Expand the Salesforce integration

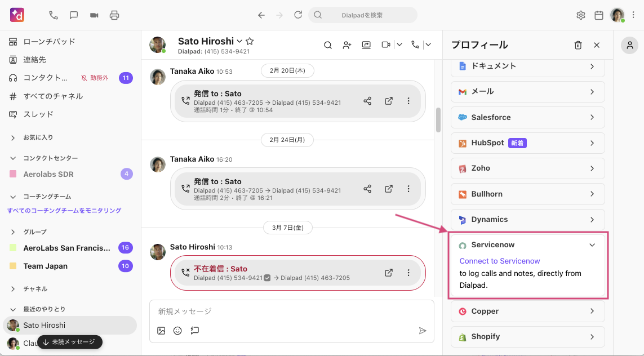(528, 117)
